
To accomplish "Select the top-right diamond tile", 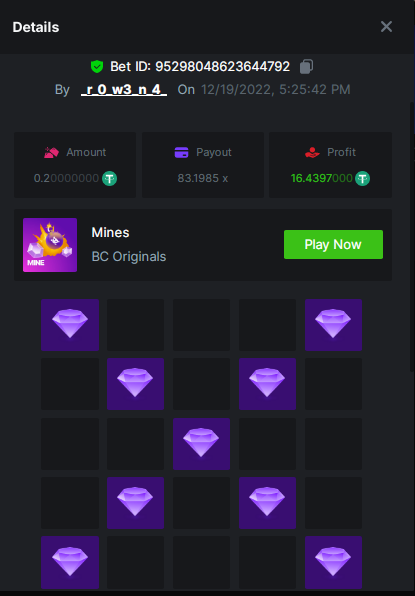I will click(333, 325).
